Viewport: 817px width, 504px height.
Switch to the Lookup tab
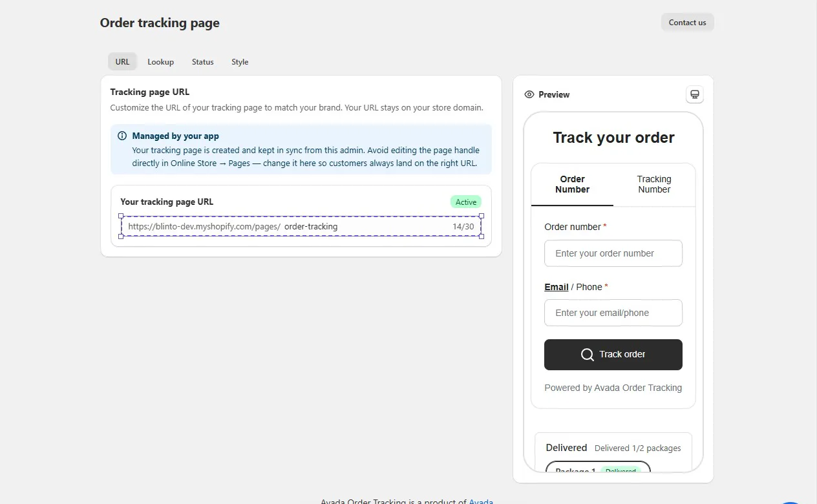160,62
